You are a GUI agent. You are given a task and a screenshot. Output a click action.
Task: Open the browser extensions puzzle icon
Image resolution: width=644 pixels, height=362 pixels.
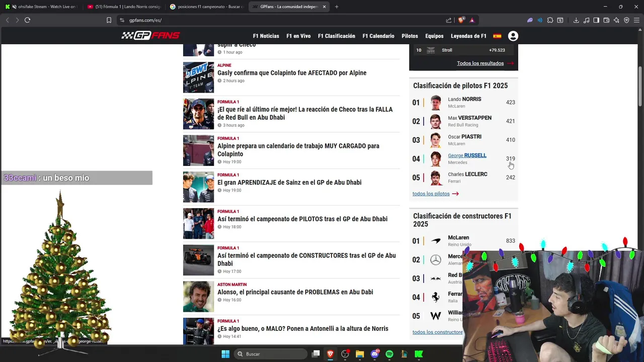[550, 20]
